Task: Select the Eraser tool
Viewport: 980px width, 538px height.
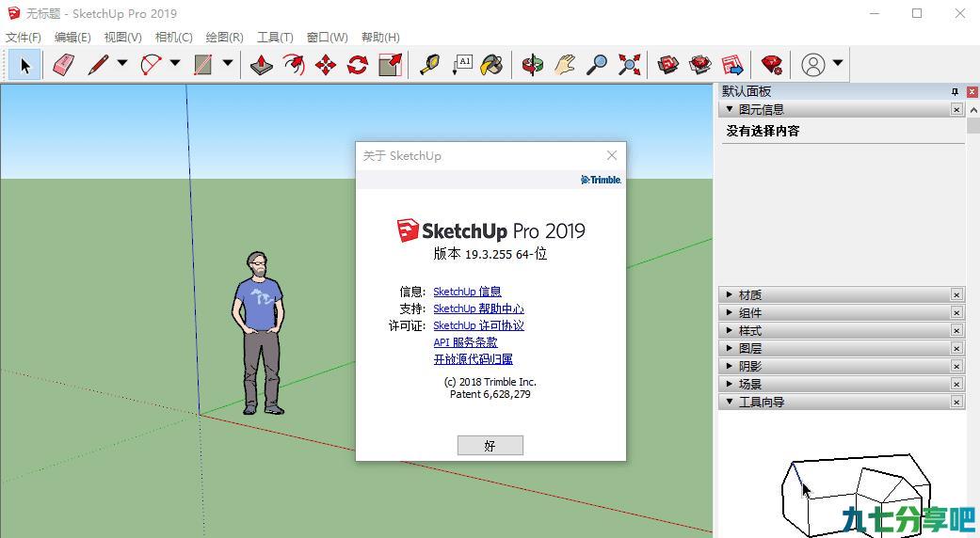Action: point(63,65)
